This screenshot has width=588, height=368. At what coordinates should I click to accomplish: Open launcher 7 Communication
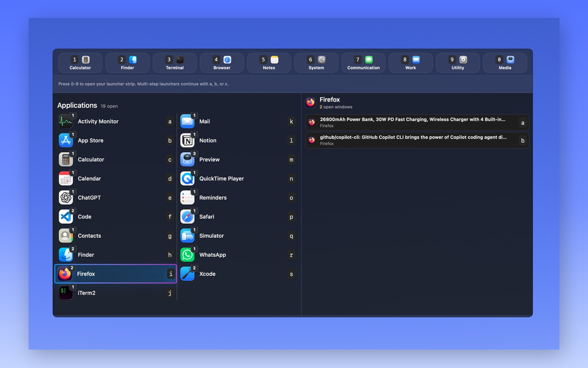[363, 63]
